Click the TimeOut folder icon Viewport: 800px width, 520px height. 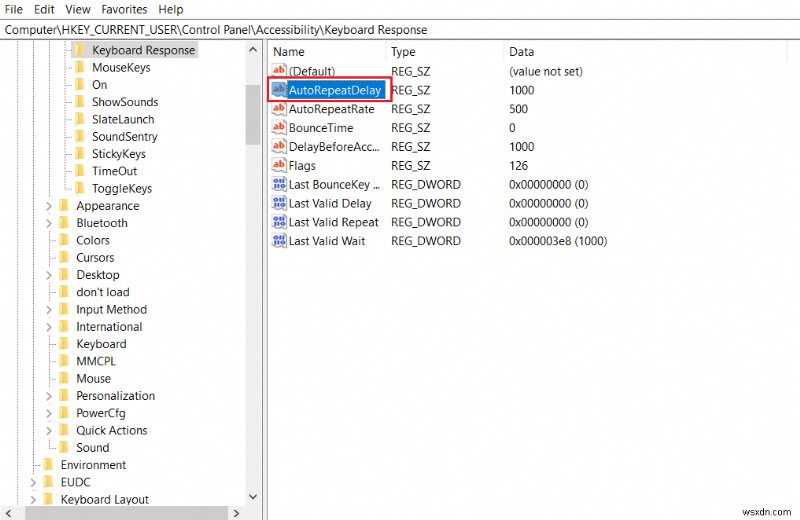tap(80, 171)
